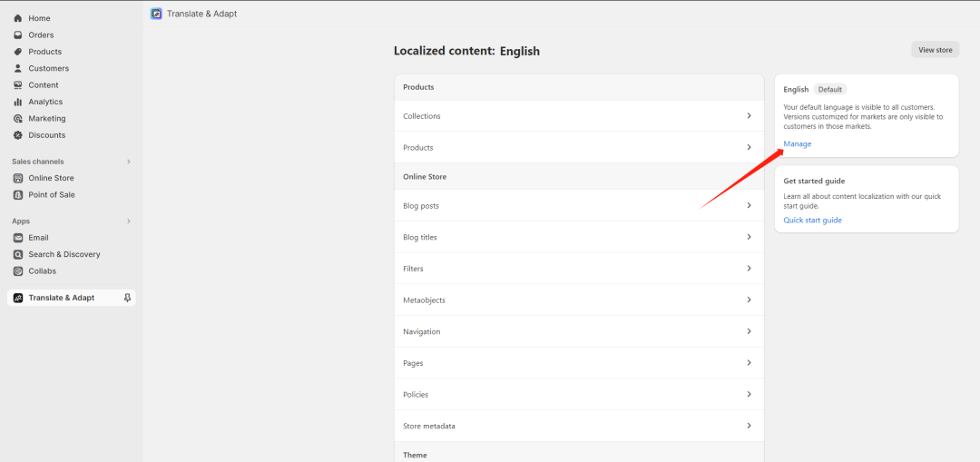This screenshot has width=980, height=462.
Task: Open Products in sidebar menu
Action: pos(45,52)
